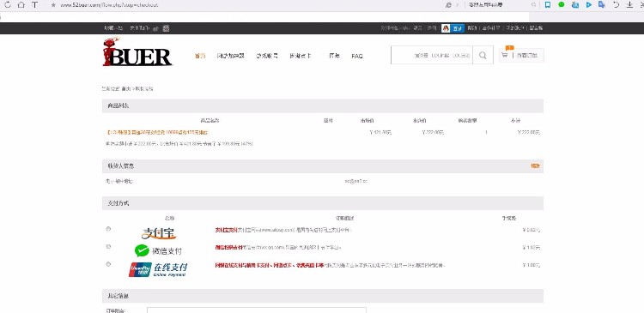Open the navigation item just left of FAQ

[x=334, y=56]
